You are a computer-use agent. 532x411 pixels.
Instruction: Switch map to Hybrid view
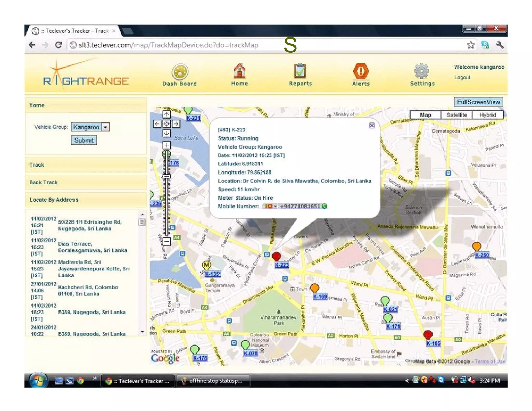coord(487,115)
